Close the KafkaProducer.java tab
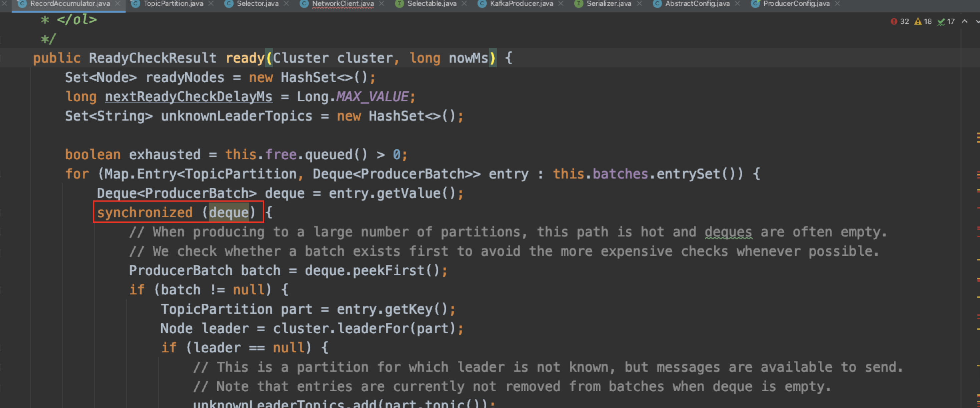Viewport: 980px width, 408px height. click(x=561, y=4)
